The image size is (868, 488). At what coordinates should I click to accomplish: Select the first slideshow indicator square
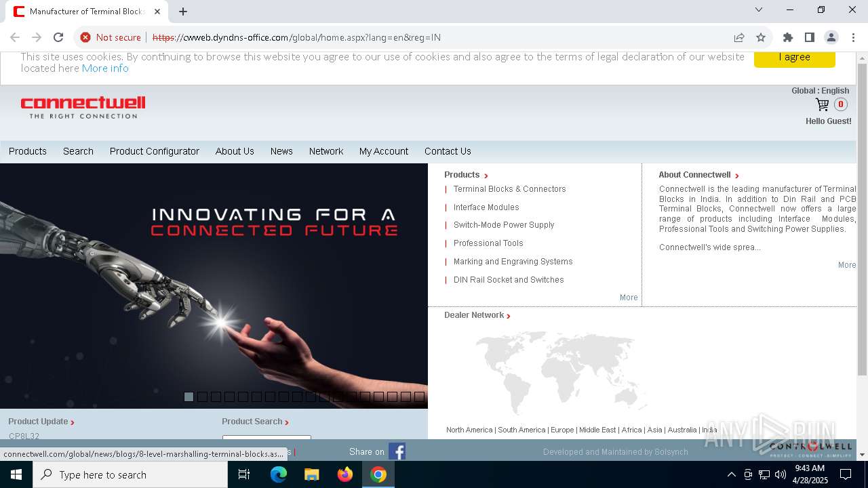pos(189,396)
